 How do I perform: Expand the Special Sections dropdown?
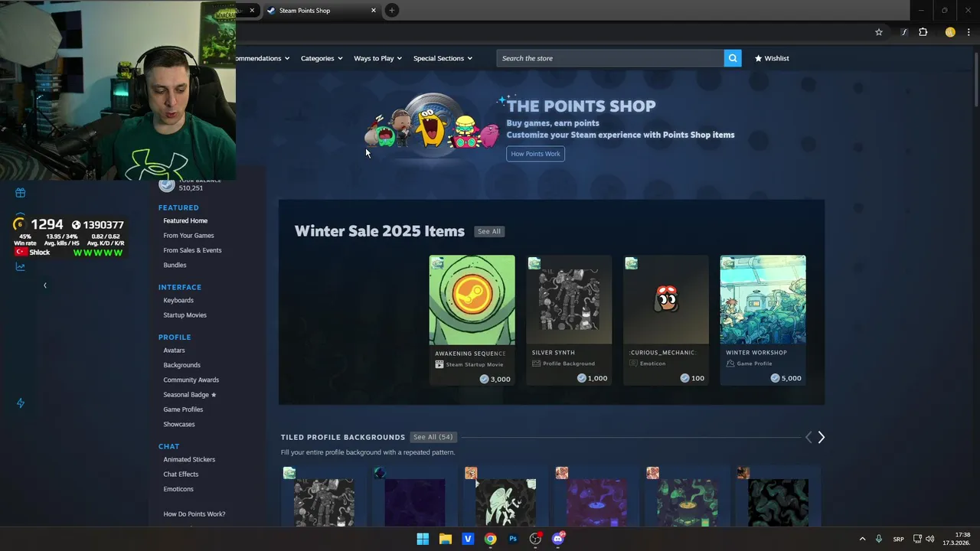point(443,58)
